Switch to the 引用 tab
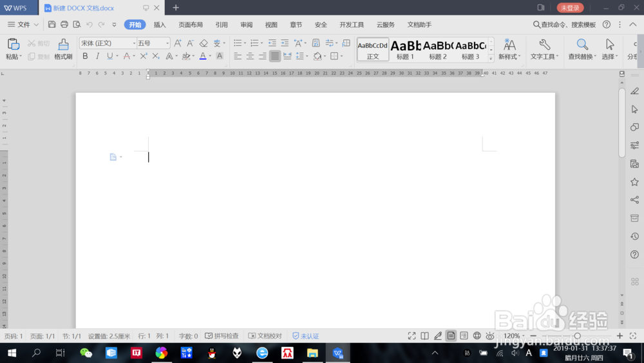644x363 pixels. tap(222, 25)
